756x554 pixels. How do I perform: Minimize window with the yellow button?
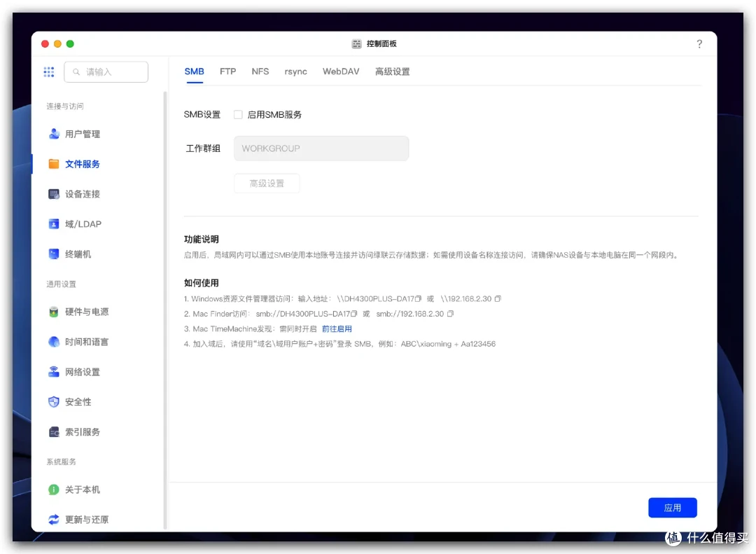[57, 44]
